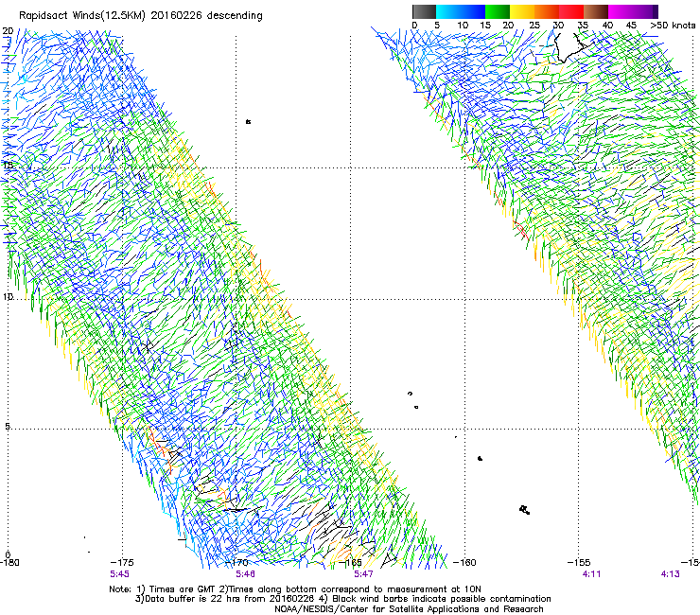Click the blue 10-15 knots legend segment
700x615 pixels.
pyautogui.click(x=473, y=11)
